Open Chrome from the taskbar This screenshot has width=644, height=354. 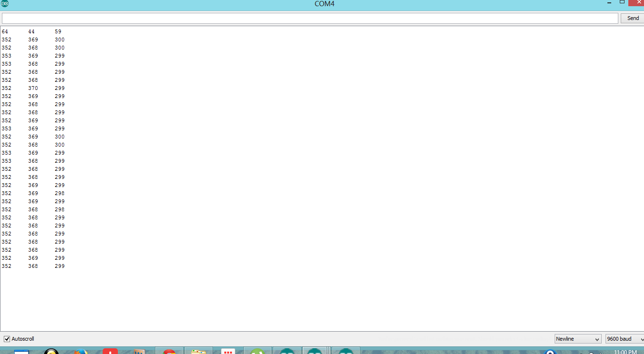pyautogui.click(x=169, y=352)
